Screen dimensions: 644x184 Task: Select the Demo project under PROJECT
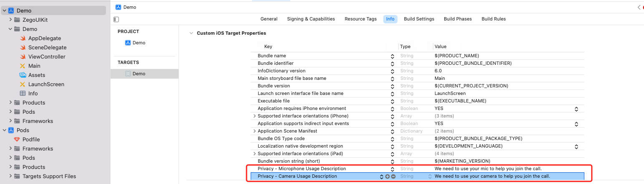pos(139,43)
